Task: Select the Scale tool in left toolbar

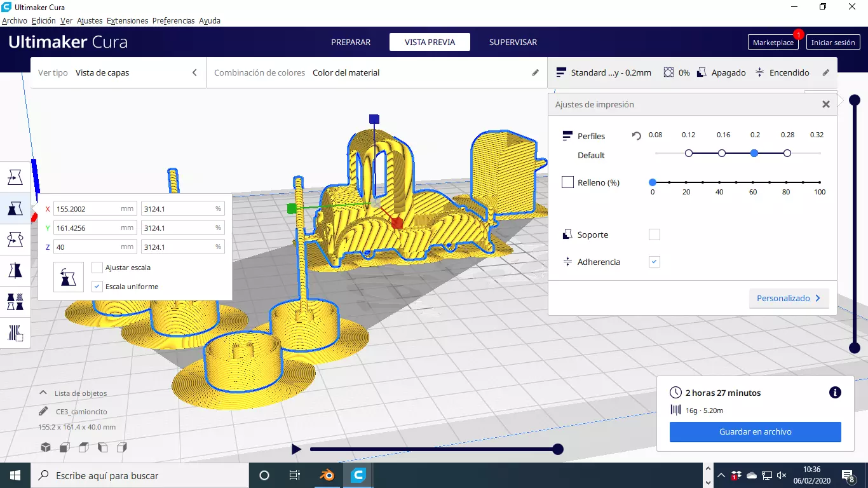Action: tap(15, 208)
